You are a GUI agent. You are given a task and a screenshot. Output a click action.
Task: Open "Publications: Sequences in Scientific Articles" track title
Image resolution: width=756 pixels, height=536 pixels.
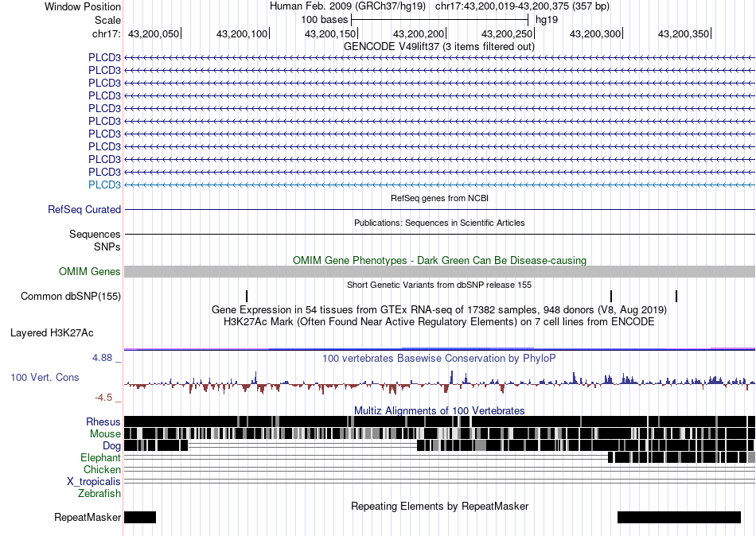[439, 223]
